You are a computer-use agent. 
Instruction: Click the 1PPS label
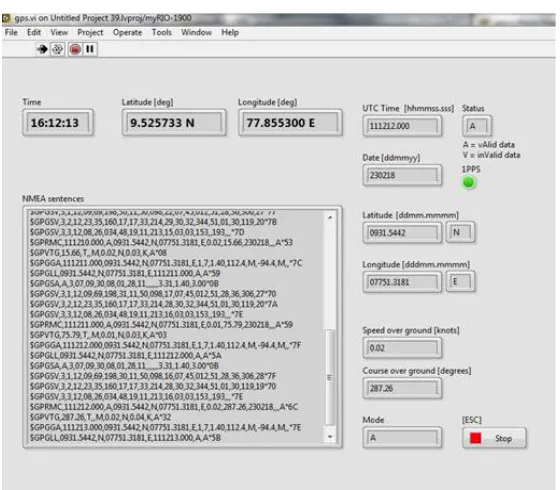point(471,169)
